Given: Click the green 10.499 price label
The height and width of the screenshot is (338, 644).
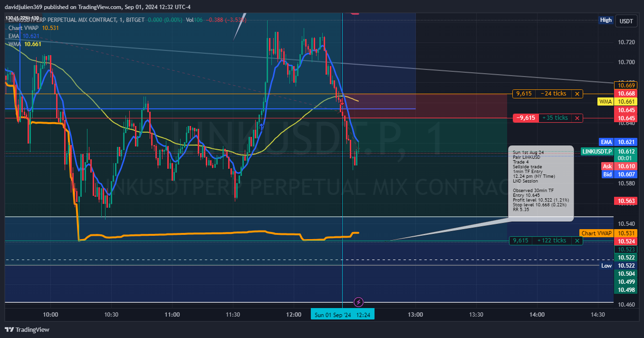Looking at the screenshot, I should (x=625, y=282).
